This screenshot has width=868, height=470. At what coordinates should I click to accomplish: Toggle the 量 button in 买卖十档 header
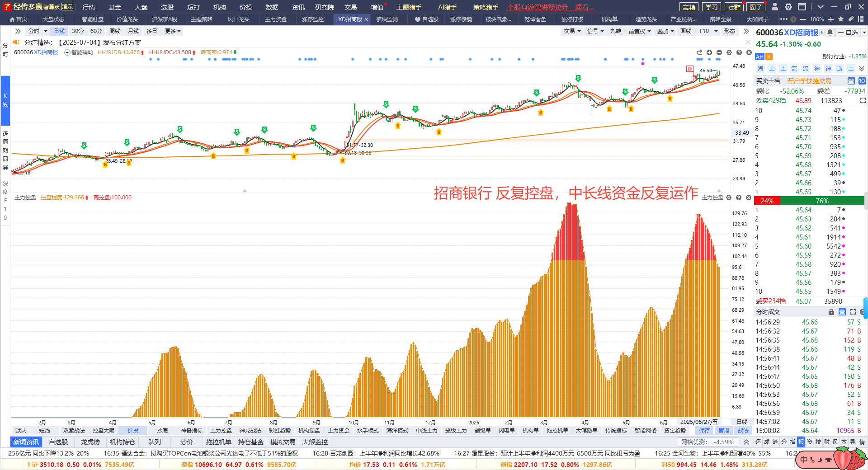[851, 81]
